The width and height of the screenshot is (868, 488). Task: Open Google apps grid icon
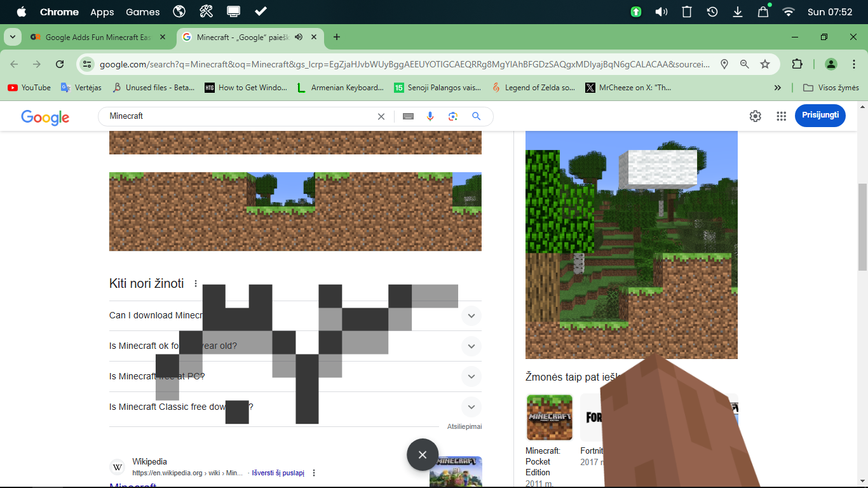pos(781,116)
